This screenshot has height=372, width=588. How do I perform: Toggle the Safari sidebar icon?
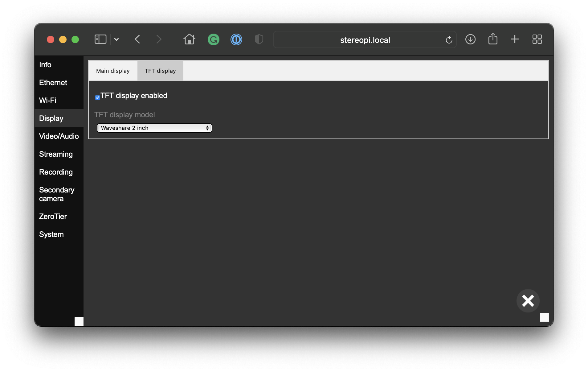(x=100, y=39)
